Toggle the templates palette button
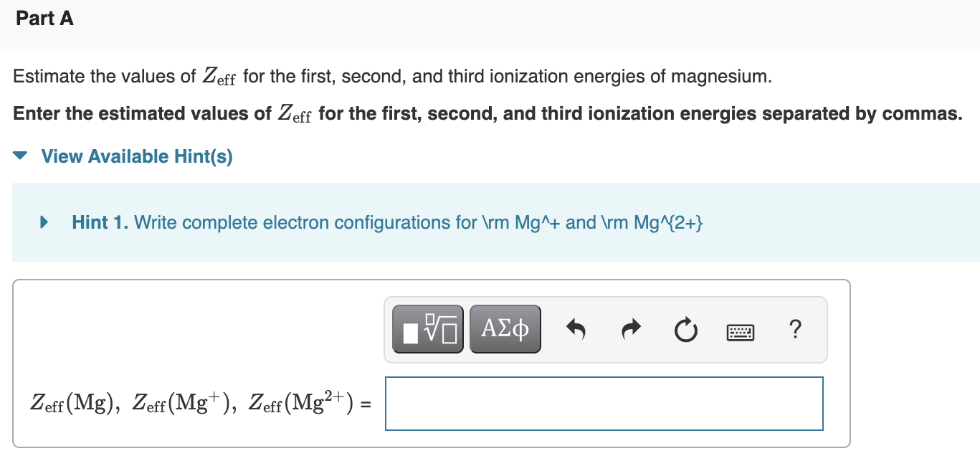 click(x=427, y=328)
